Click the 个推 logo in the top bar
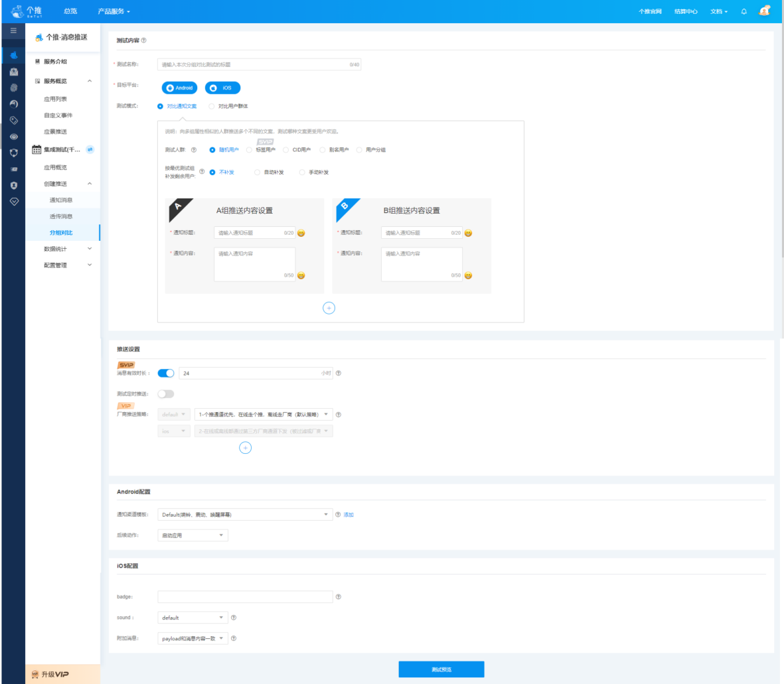 pyautogui.click(x=27, y=11)
